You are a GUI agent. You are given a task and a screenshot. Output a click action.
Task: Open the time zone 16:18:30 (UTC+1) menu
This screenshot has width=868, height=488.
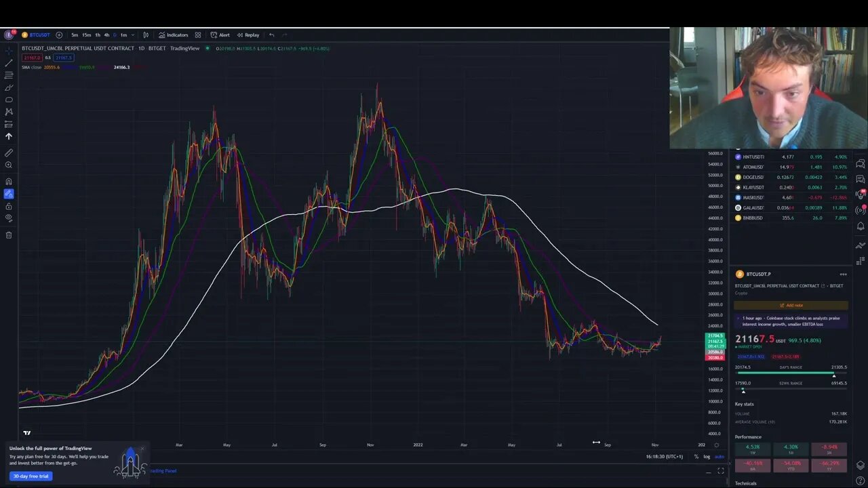click(665, 456)
